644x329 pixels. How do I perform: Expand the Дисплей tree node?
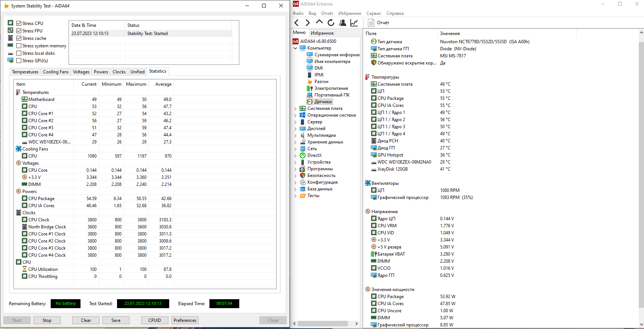click(296, 129)
